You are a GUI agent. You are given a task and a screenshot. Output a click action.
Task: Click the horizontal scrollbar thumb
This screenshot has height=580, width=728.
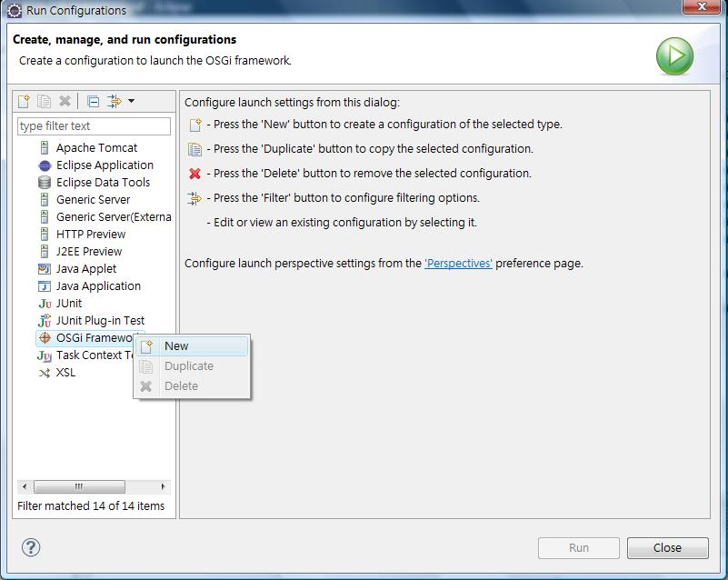pyautogui.click(x=79, y=486)
